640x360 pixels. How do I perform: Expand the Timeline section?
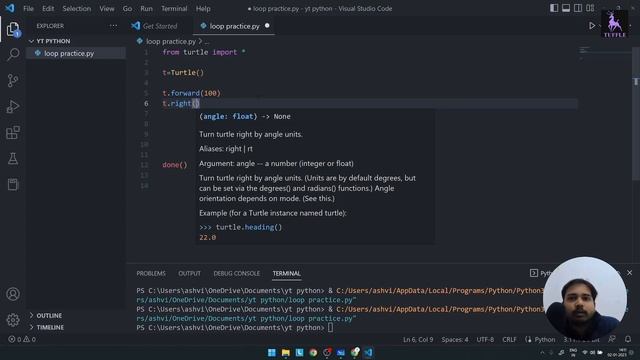pyautogui.click(x=76, y=327)
